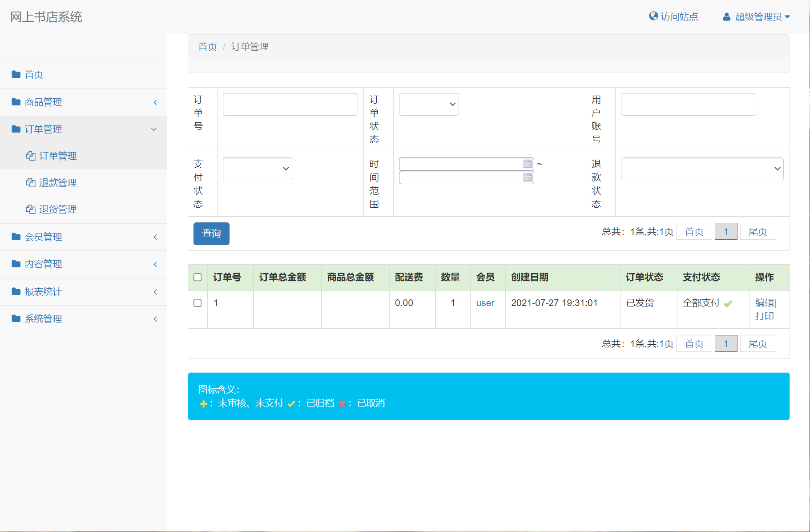Click the green checkmark beside 全部支付

pos(728,303)
